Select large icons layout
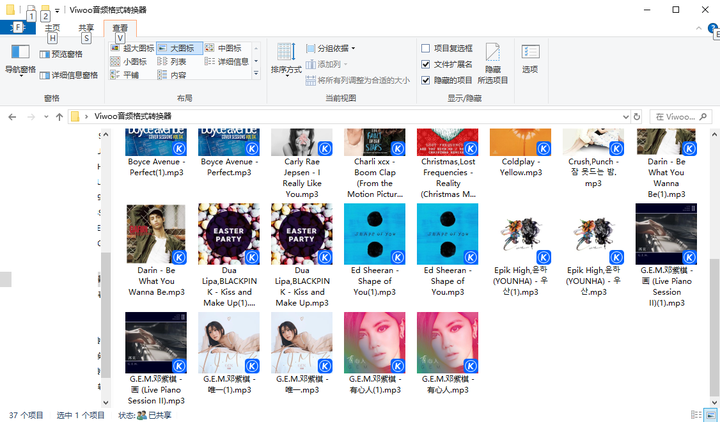Image resolution: width=720 pixels, height=422 pixels. pos(179,48)
